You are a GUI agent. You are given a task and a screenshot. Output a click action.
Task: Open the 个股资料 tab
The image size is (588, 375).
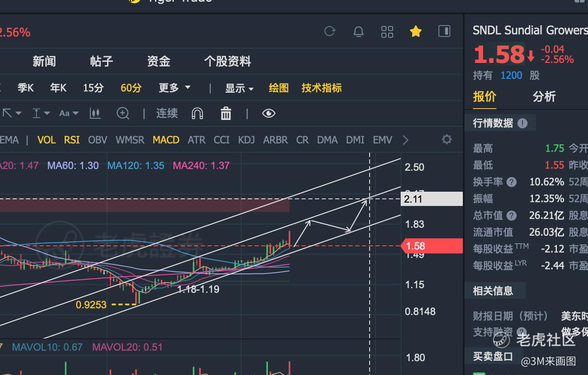coord(227,62)
